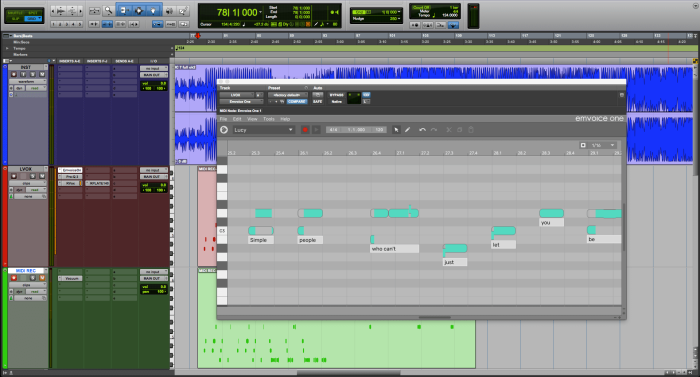
Task: Enable record on the LVOX track
Action: coord(14,176)
